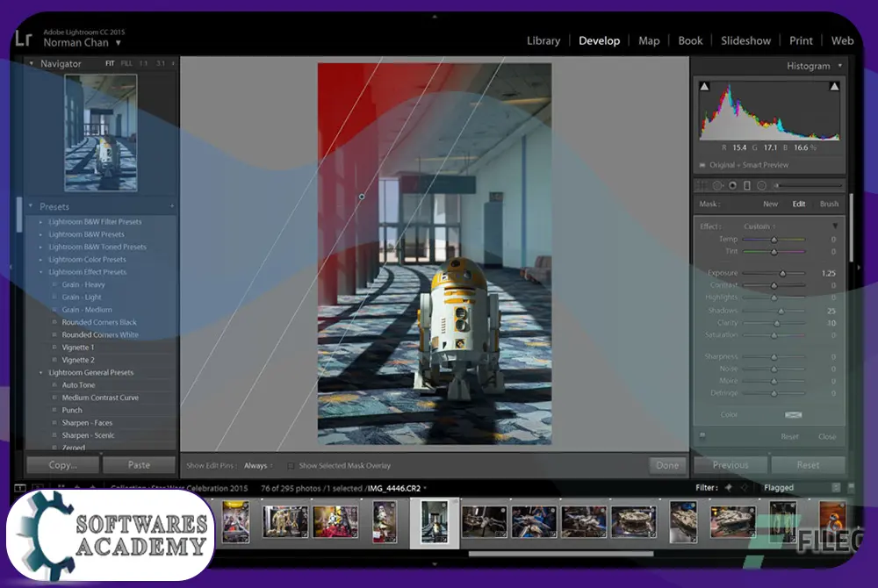Collapse the Histogram panel triangle
Image resolution: width=878 pixels, height=588 pixels.
tap(840, 66)
